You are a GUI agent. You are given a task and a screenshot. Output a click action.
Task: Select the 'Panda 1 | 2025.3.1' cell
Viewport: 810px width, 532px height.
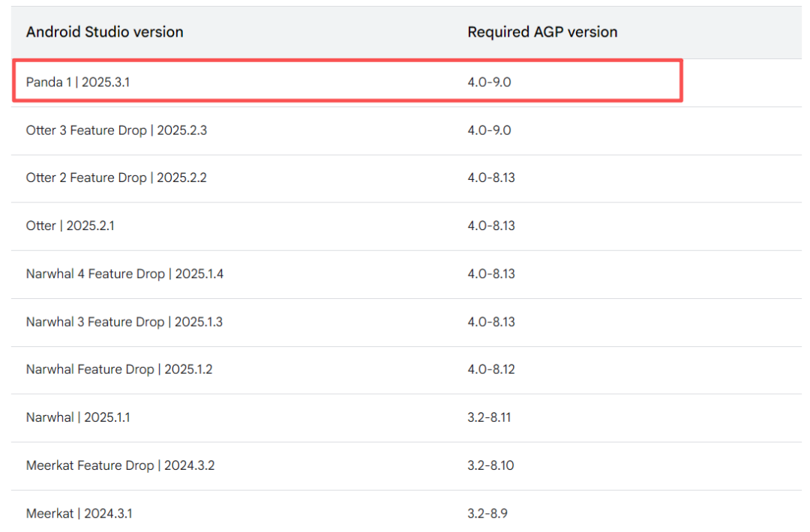[78, 82]
